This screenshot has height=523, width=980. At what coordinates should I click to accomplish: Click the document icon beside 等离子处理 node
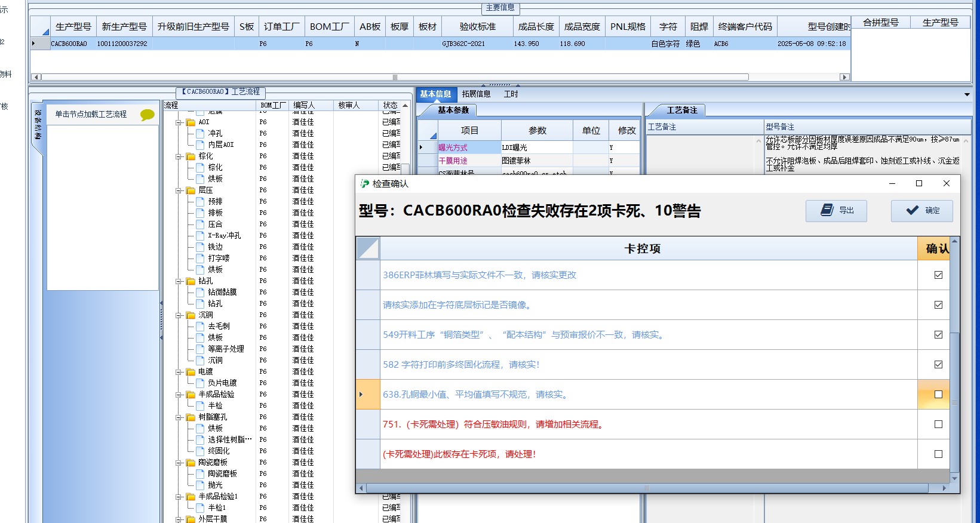[201, 349]
